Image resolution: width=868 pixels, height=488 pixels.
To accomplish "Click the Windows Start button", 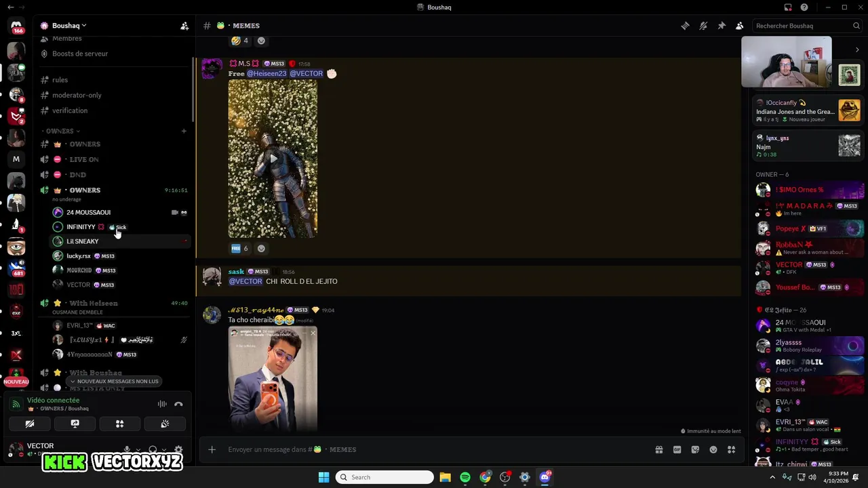I will (x=324, y=477).
